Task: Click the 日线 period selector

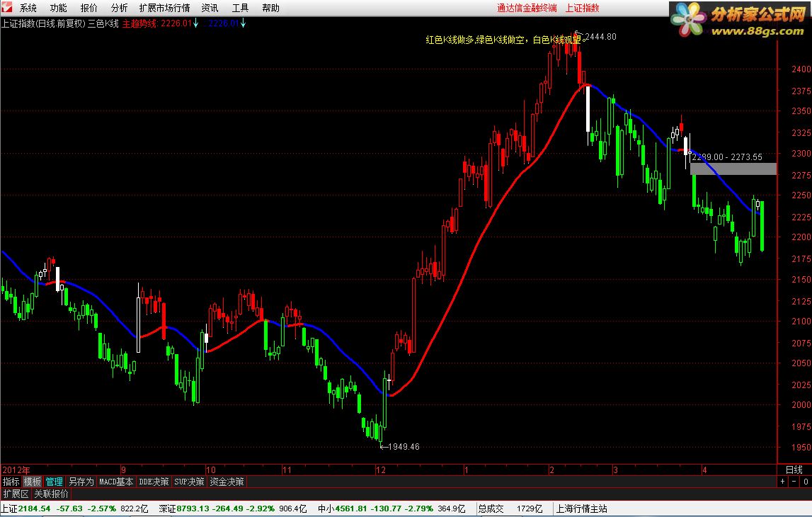Action: point(794,470)
